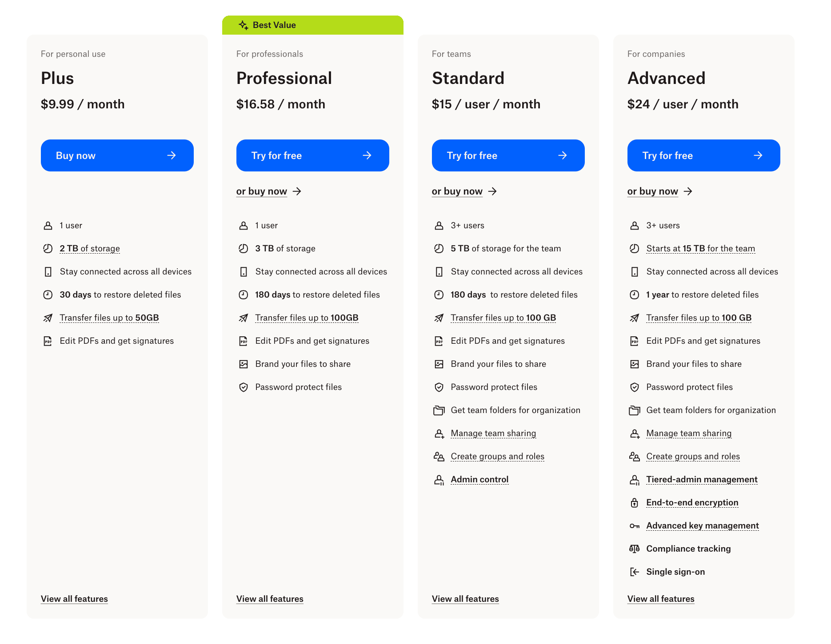This screenshot has width=831, height=644.
Task: Click the scales icon beside Compliance tracking
Action: point(634,549)
